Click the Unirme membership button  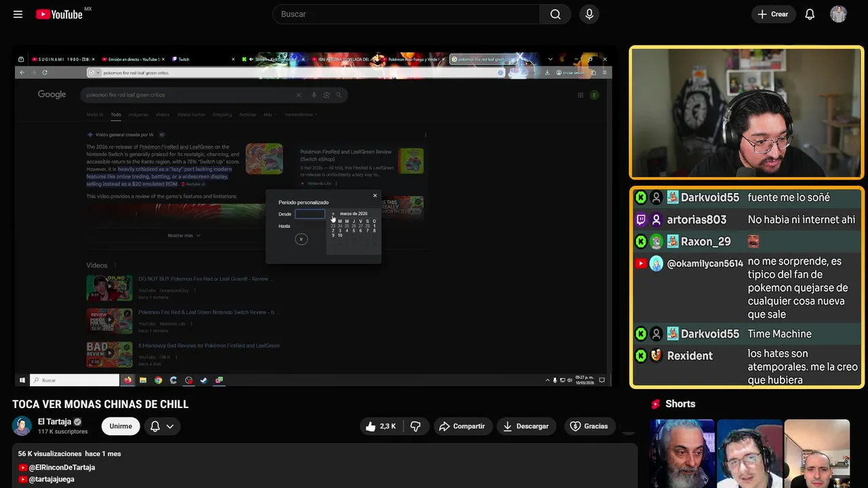pyautogui.click(x=121, y=426)
